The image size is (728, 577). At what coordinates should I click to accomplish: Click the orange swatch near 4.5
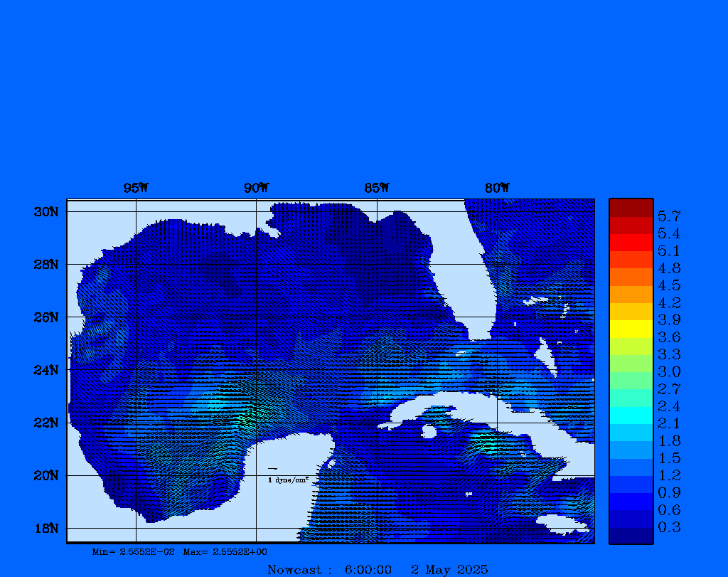click(x=631, y=277)
